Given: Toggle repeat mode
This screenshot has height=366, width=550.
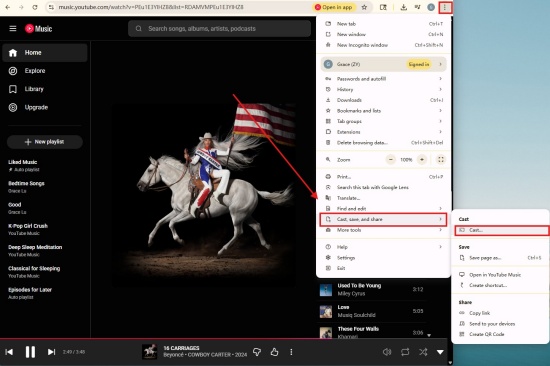Looking at the screenshot, I should coord(405,352).
